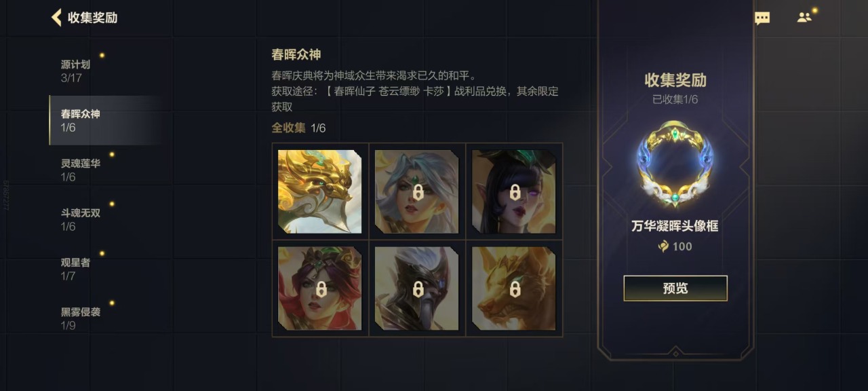Tap the locked silver-haired woman skin
This screenshot has height=391, width=868.
point(417,191)
